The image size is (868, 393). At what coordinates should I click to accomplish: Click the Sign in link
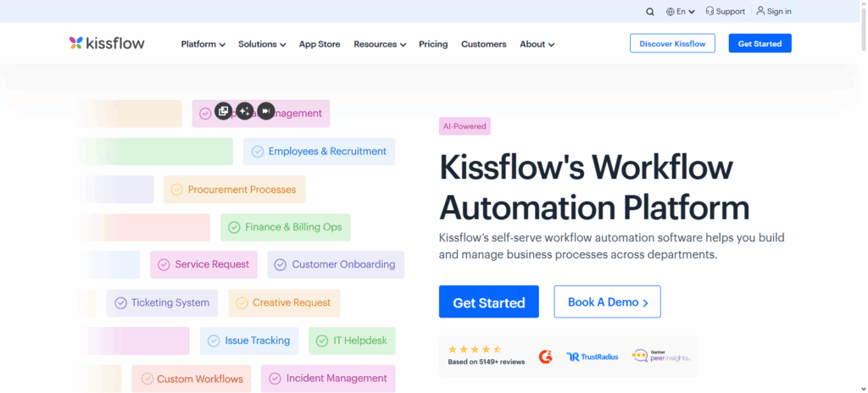pos(779,12)
